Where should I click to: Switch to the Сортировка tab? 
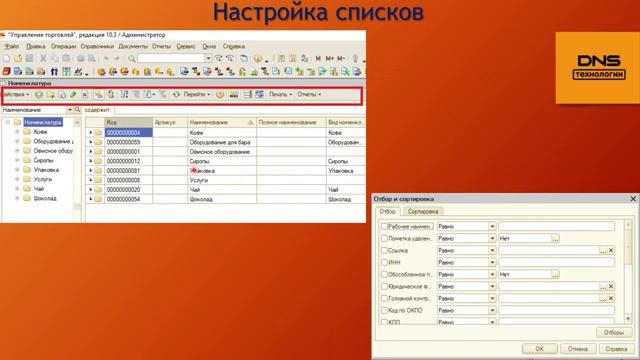(423, 211)
